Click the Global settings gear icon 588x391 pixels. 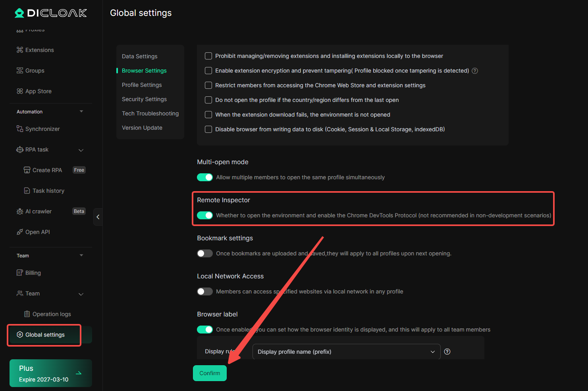[x=20, y=335]
